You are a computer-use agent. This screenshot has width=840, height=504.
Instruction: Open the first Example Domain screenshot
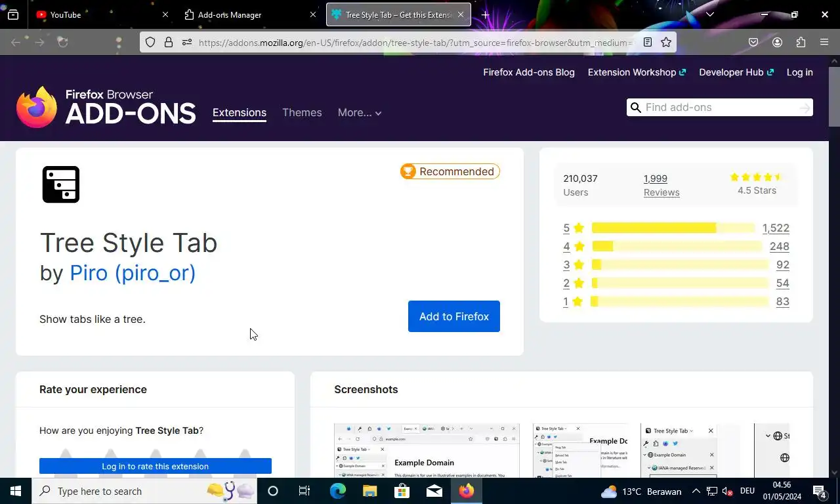427,450
